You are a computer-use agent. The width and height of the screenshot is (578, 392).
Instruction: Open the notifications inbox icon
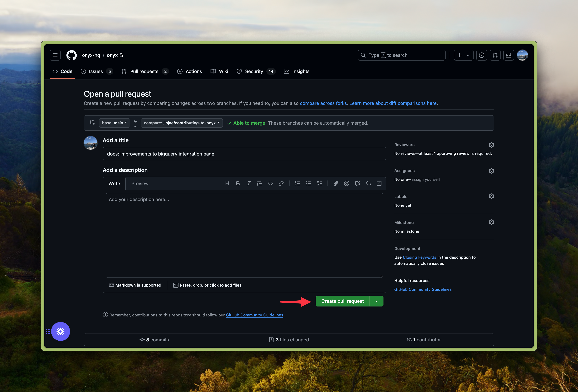point(509,55)
